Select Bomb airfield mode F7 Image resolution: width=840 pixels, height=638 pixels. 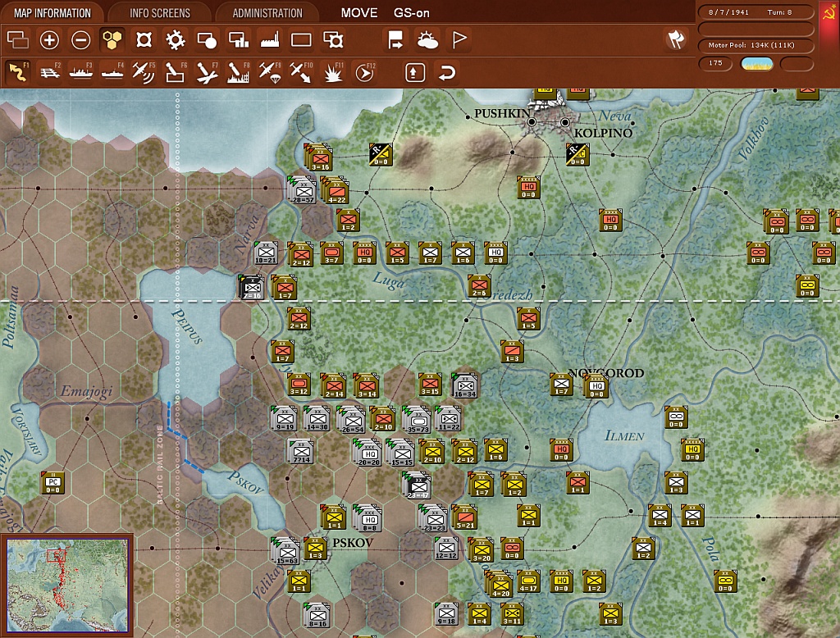point(207,72)
